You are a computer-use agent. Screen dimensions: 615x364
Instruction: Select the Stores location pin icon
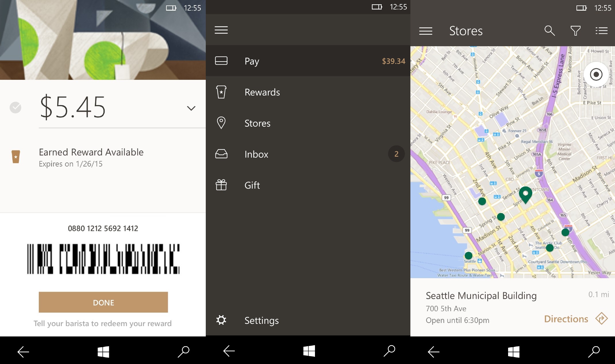click(222, 123)
